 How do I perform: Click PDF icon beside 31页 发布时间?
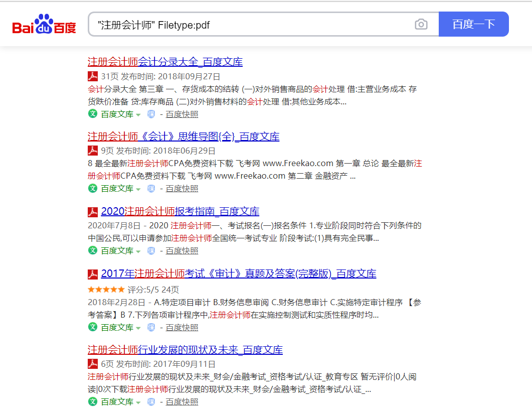pos(93,76)
